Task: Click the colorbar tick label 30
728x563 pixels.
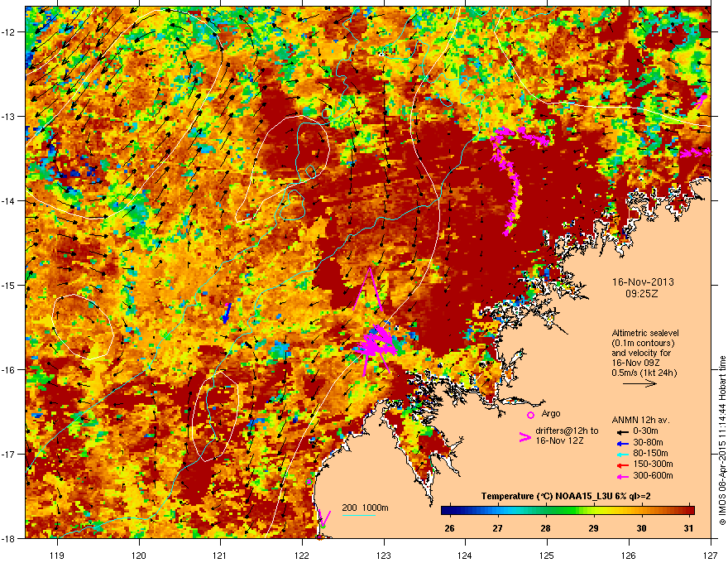Action: (x=641, y=528)
